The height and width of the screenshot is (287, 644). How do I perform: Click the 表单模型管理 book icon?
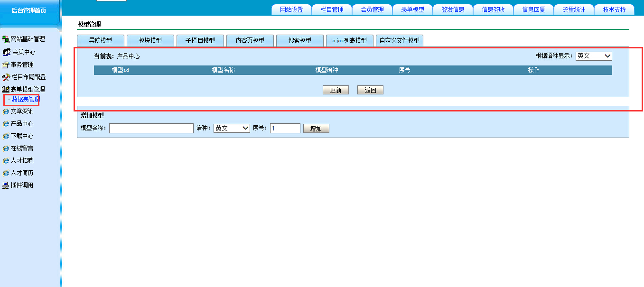(x=6, y=89)
